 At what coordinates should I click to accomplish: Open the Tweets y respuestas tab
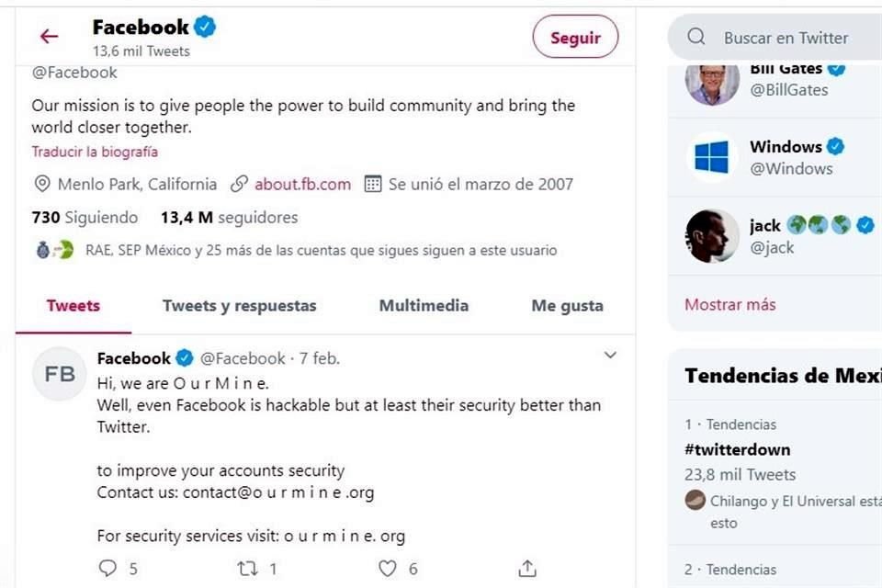pyautogui.click(x=239, y=305)
